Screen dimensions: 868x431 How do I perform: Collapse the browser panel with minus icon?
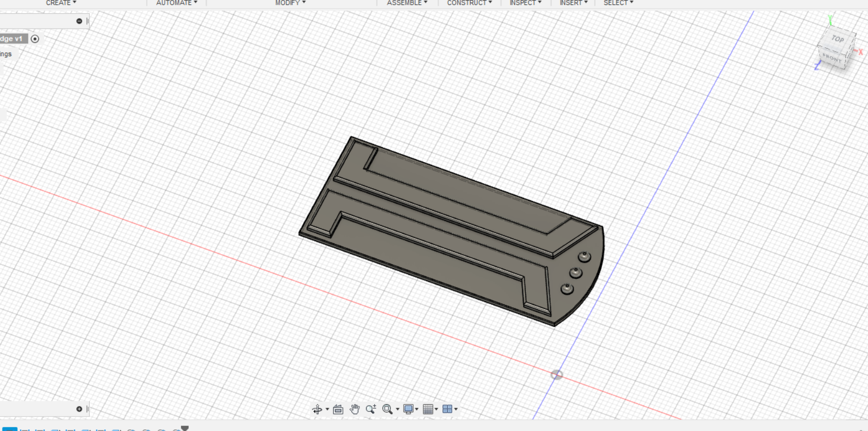(x=79, y=21)
